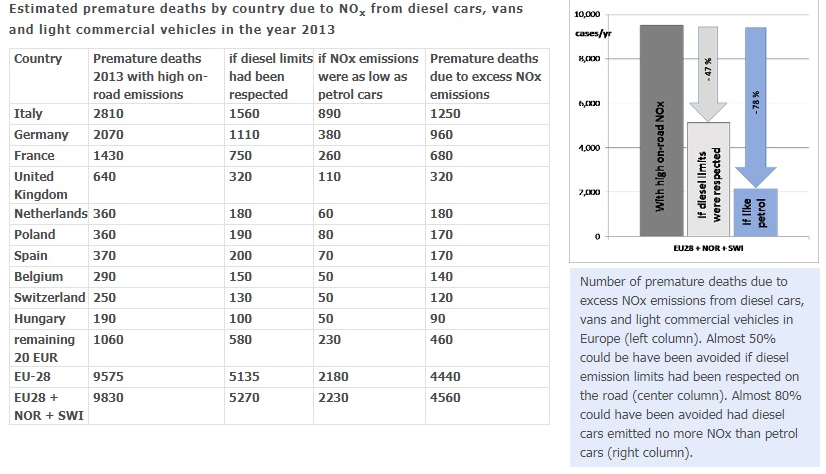Image resolution: width=826 pixels, height=474 pixels.
Task: Select the Spain row label
Action: point(31,255)
